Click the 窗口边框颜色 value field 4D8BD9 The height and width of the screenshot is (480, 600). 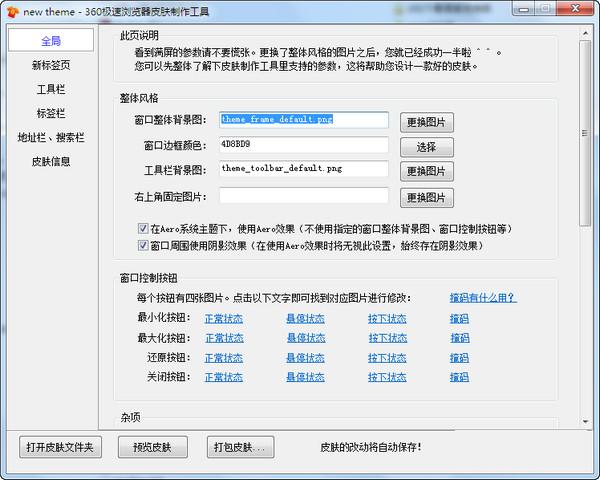click(x=304, y=145)
